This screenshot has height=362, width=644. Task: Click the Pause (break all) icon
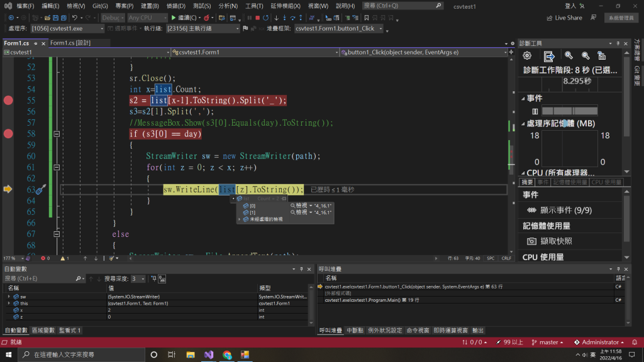(x=249, y=18)
